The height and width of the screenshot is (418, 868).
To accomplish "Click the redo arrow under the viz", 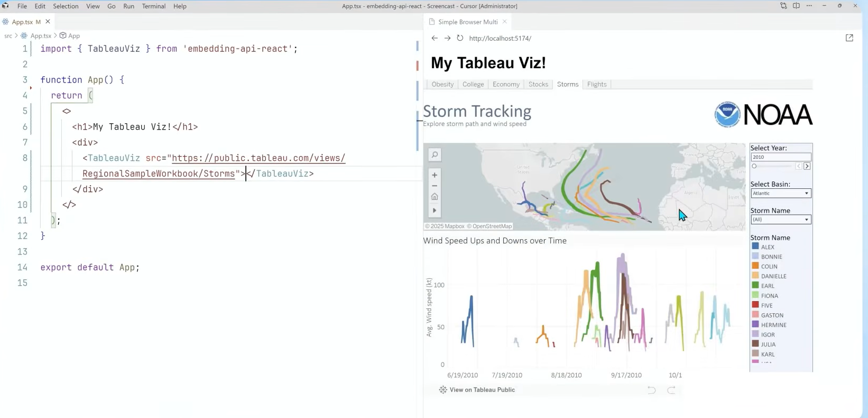I will (x=671, y=390).
